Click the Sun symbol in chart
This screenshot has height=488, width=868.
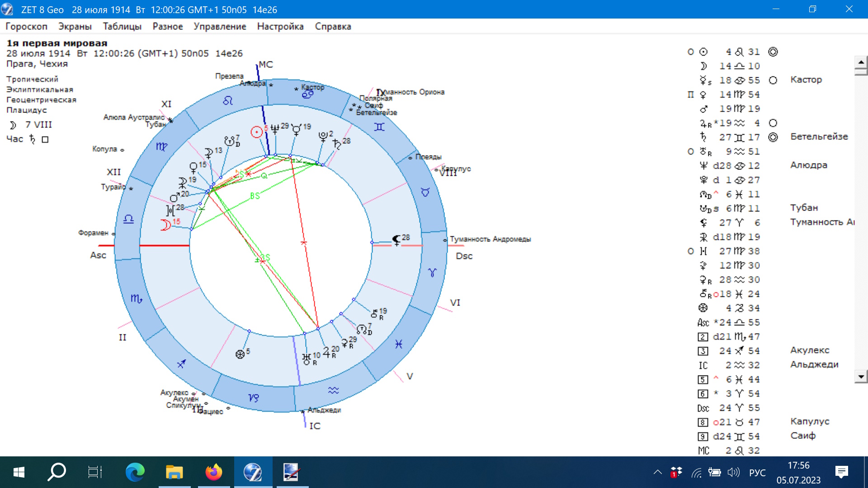coord(257,131)
